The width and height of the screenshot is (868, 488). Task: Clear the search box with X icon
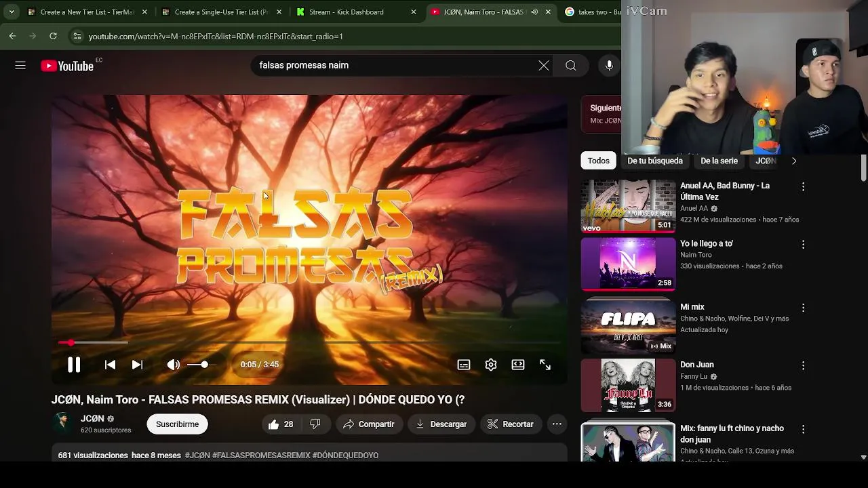(x=544, y=65)
